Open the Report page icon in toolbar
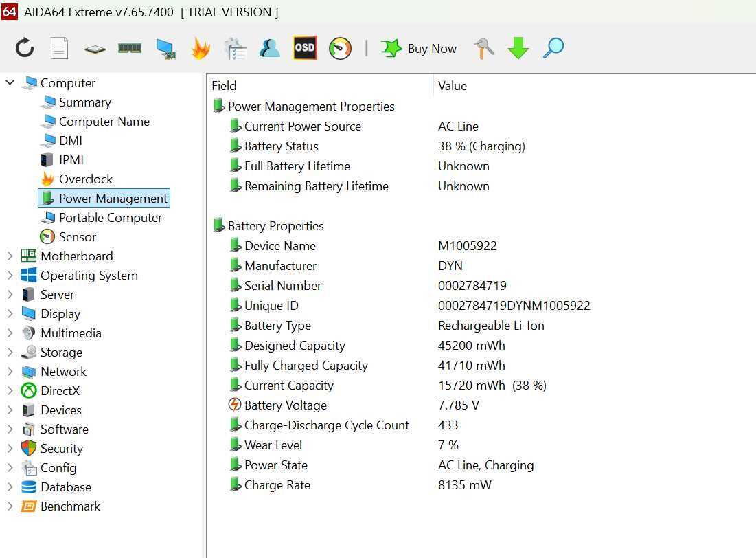This screenshot has height=558, width=756. 59,48
